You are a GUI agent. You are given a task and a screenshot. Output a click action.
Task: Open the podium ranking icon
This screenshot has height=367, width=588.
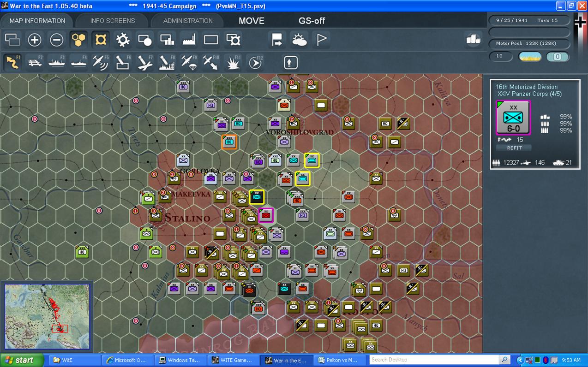pyautogui.click(x=473, y=40)
